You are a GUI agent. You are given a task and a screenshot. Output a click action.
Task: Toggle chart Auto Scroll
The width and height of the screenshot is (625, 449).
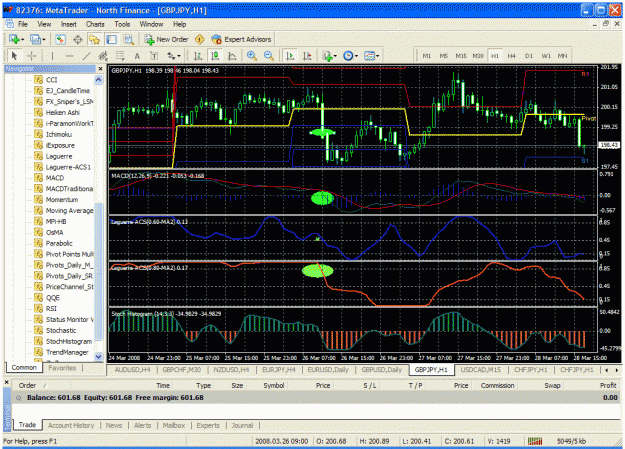290,56
